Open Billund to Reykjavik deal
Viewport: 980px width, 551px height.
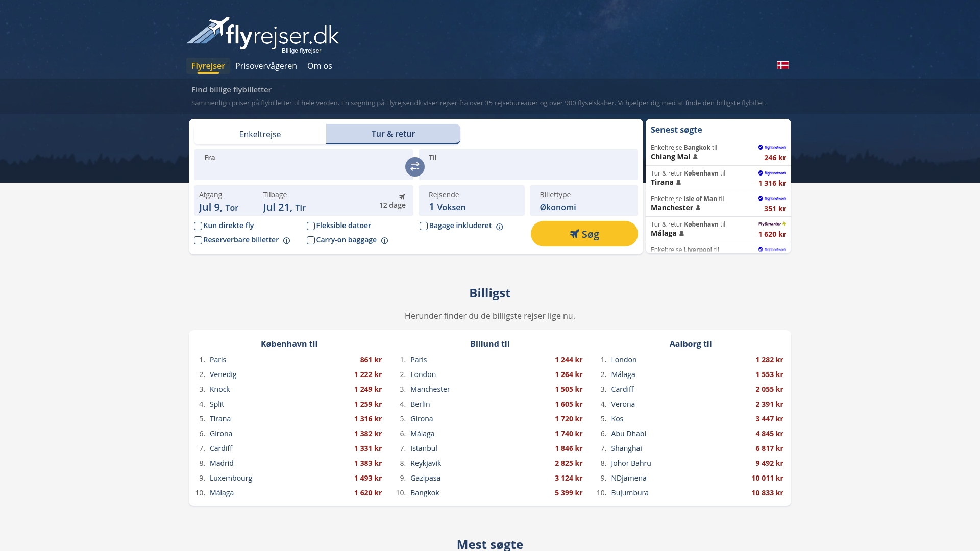coord(490,463)
